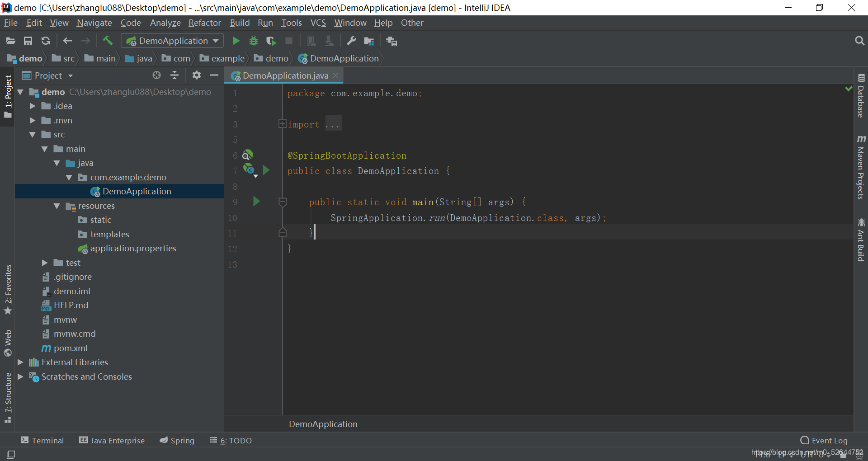
Task: Toggle the 7: Structure tool window
Action: [x=8, y=398]
